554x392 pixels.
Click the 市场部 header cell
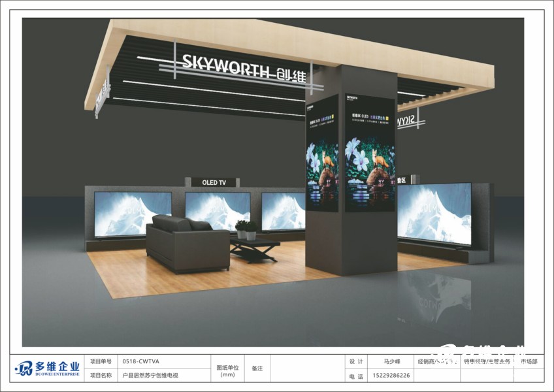coord(529,361)
